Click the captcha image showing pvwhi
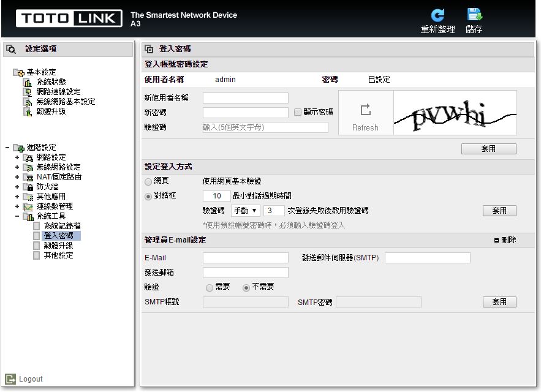541x392 pixels. pyautogui.click(x=455, y=113)
